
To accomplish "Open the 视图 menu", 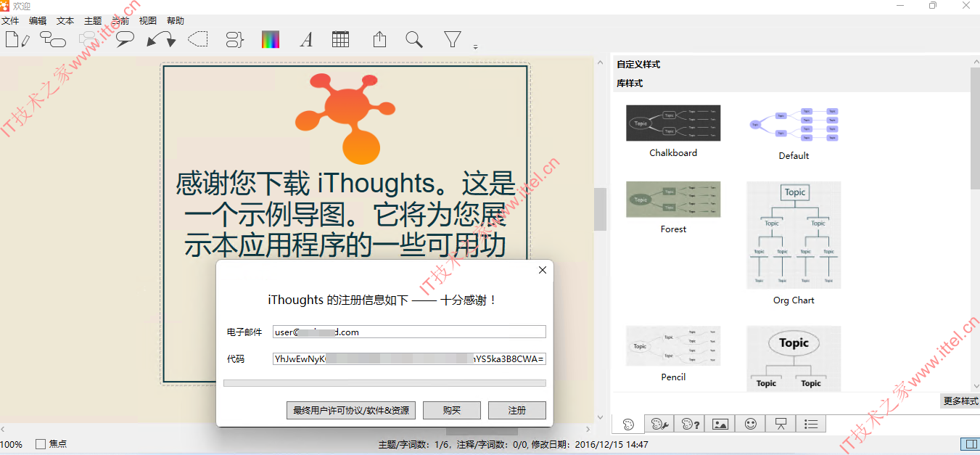I will (x=148, y=21).
